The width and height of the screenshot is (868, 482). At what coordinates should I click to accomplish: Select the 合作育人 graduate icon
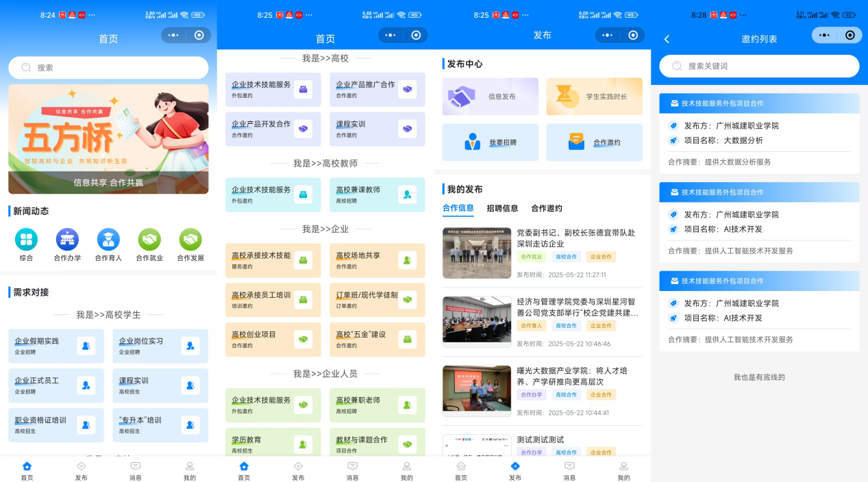(108, 240)
